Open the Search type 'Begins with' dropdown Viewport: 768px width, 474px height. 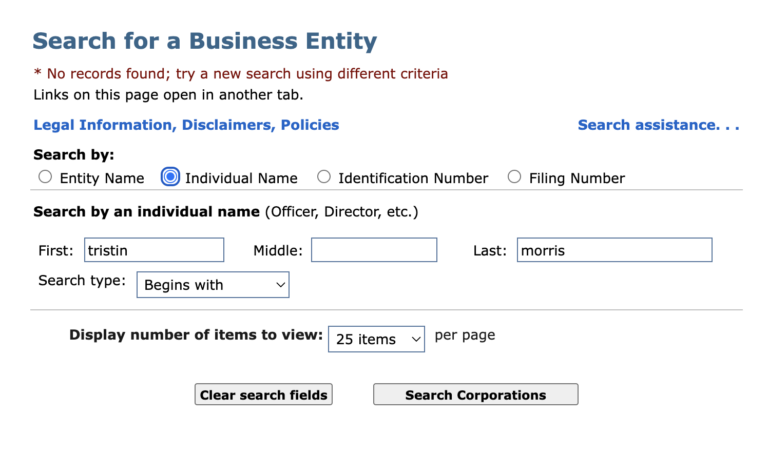[213, 285]
